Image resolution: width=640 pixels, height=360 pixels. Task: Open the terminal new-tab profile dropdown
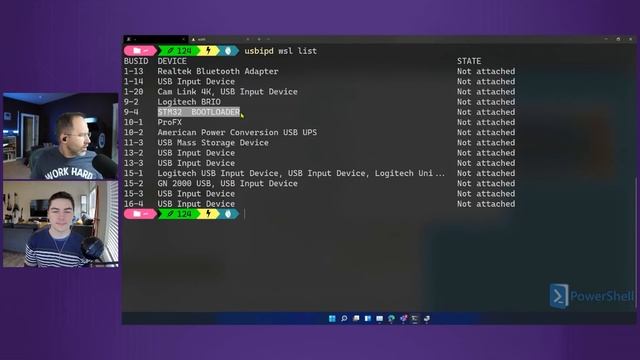click(x=268, y=39)
